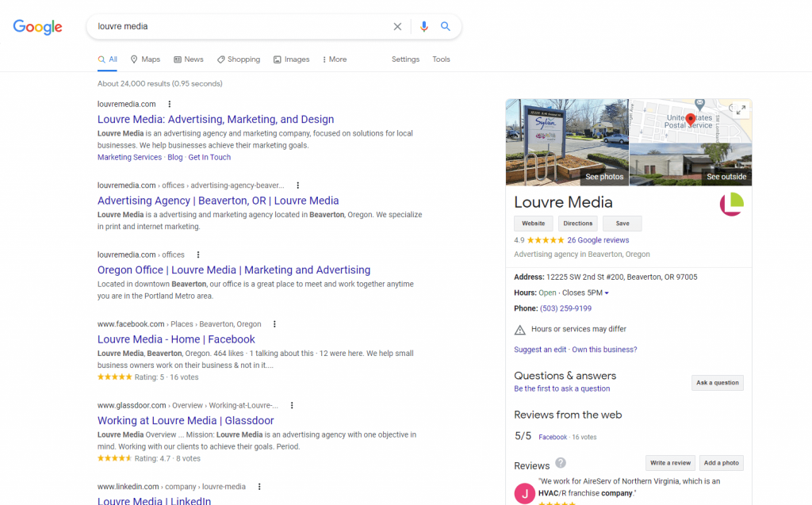The width and height of the screenshot is (812, 505).
Task: Switch to the Maps tab
Action: pyautogui.click(x=146, y=59)
